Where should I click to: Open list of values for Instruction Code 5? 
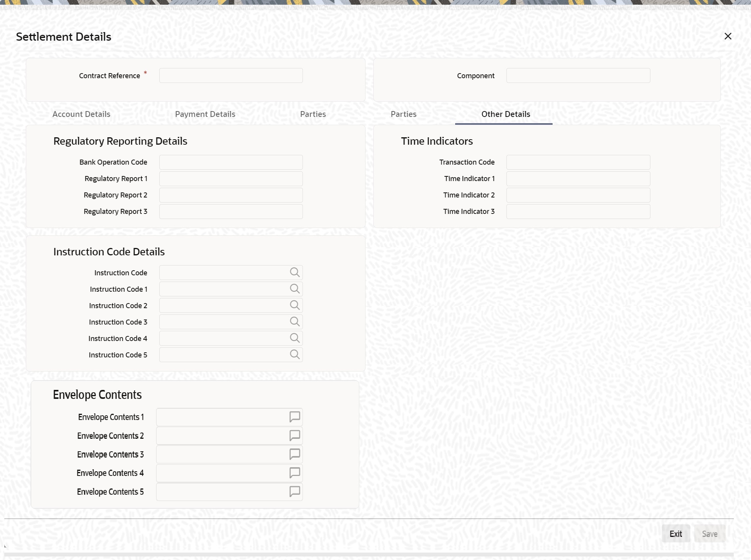tap(295, 355)
